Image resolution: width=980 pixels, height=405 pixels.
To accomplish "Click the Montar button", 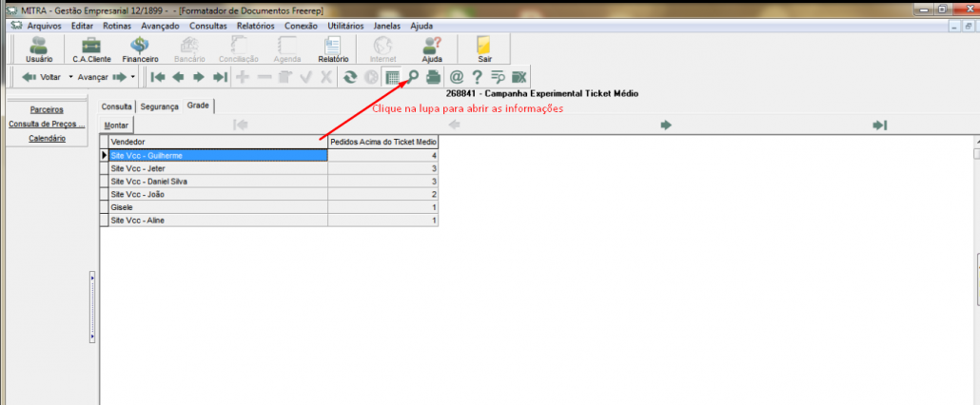I will tap(116, 125).
